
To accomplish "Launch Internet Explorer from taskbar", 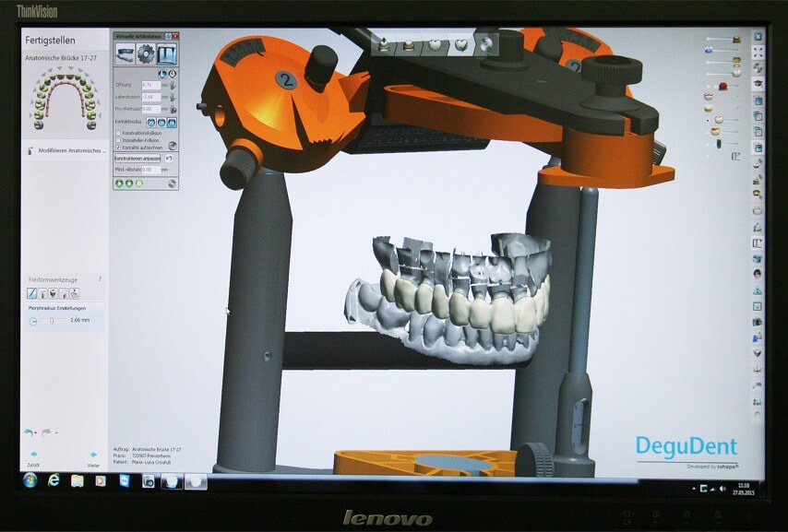I will tap(54, 480).
